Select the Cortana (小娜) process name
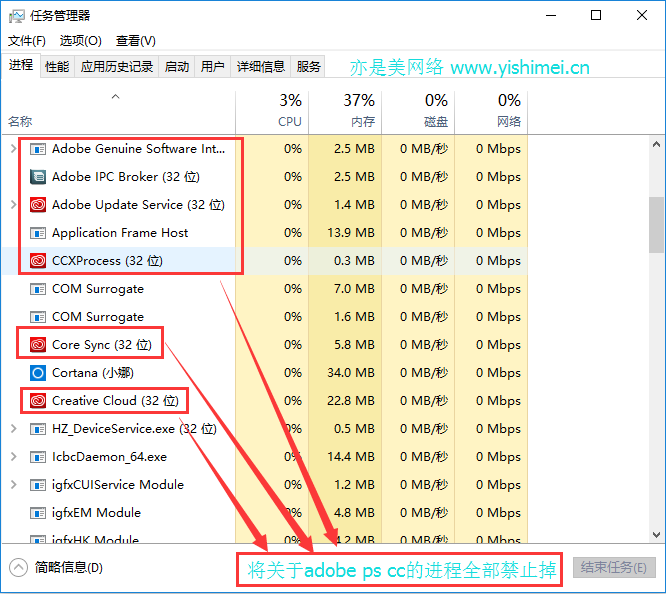 click(x=93, y=373)
